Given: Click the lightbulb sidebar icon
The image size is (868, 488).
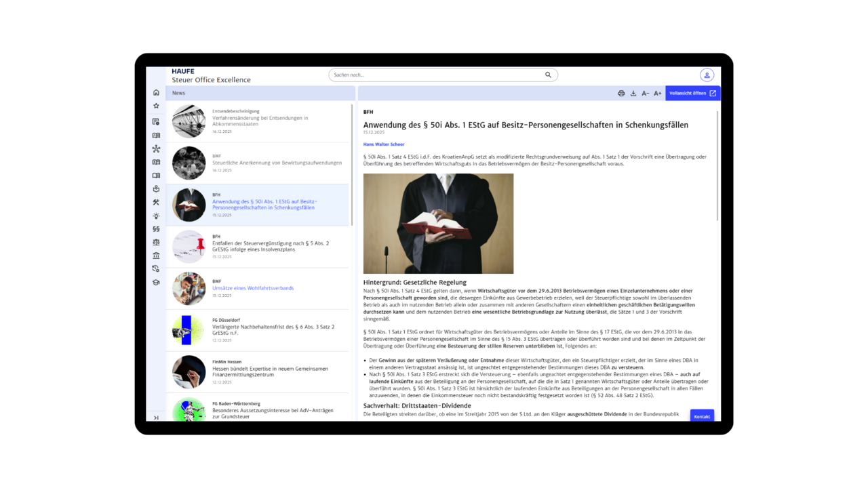Looking at the screenshot, I should [156, 216].
